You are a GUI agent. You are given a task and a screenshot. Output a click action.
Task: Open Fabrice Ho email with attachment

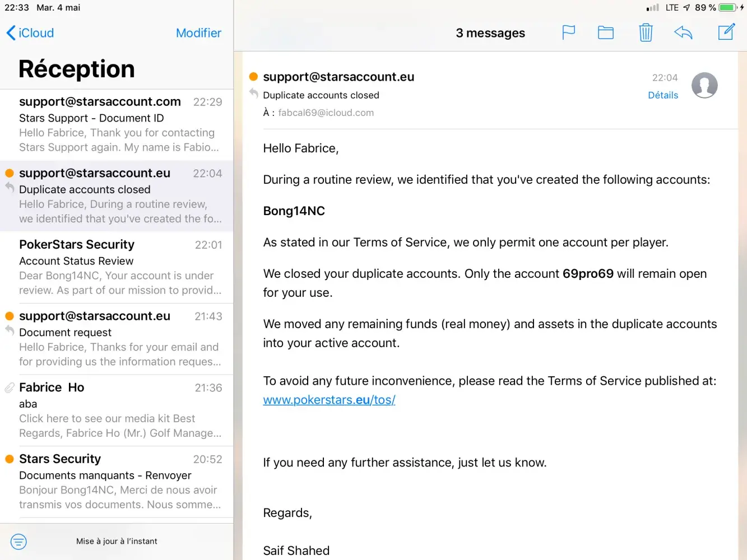pyautogui.click(x=117, y=410)
